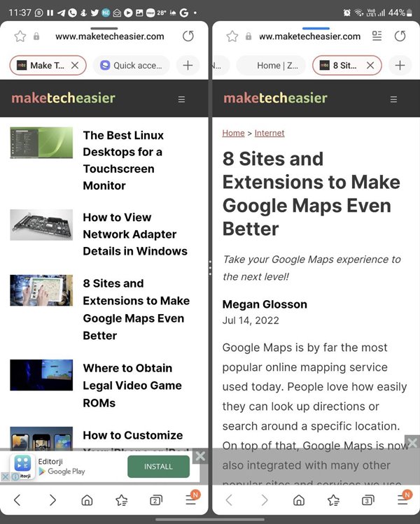This screenshot has height=524, width=420.
Task: Go back in left browser window
Action: click(17, 500)
